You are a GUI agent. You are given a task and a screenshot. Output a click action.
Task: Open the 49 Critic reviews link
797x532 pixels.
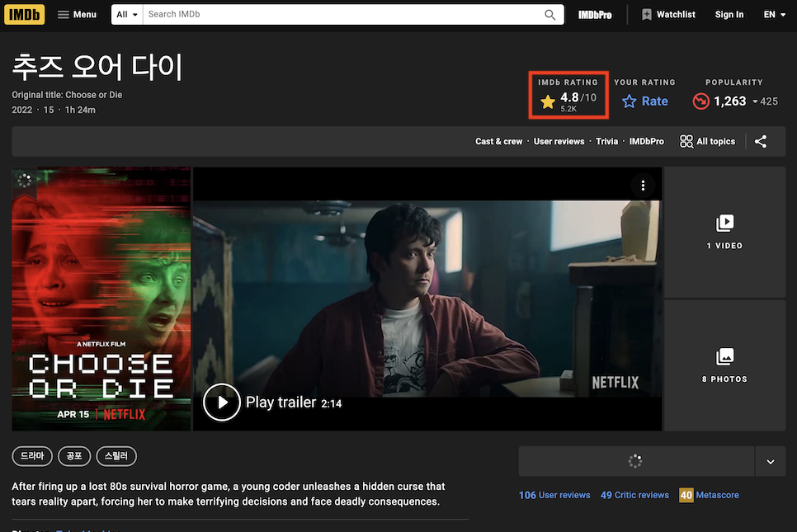click(x=634, y=495)
